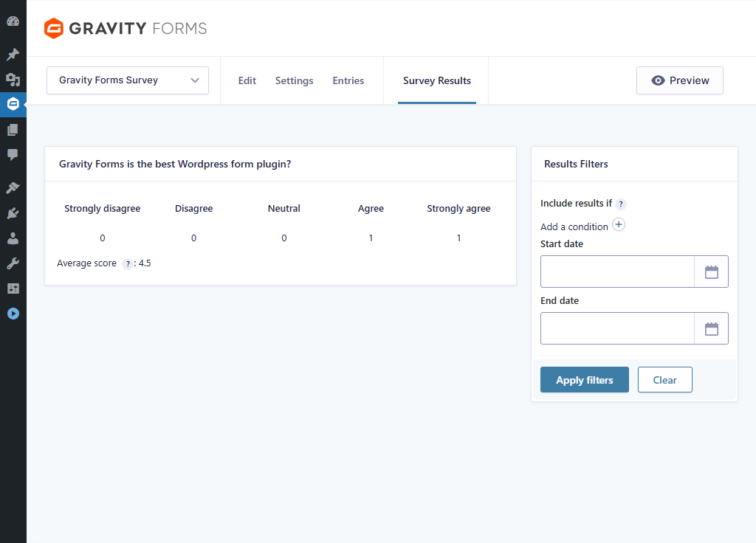Click the Average score help tooltip icon

[x=127, y=264]
